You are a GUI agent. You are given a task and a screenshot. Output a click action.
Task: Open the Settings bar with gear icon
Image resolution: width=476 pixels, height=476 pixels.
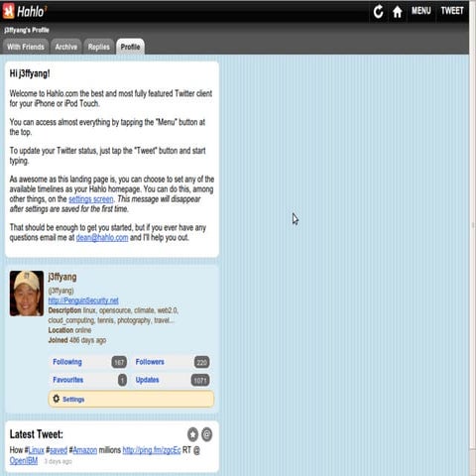131,399
